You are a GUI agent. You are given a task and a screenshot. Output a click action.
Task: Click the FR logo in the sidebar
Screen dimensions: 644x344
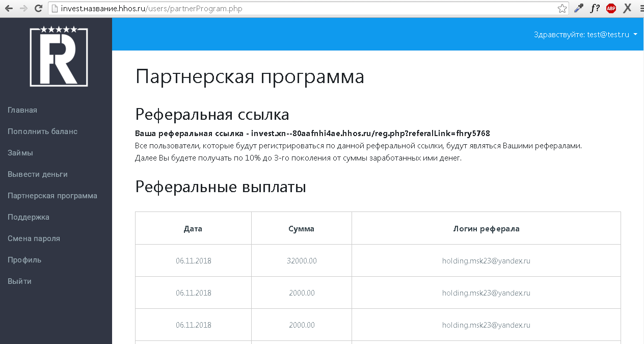click(x=59, y=56)
